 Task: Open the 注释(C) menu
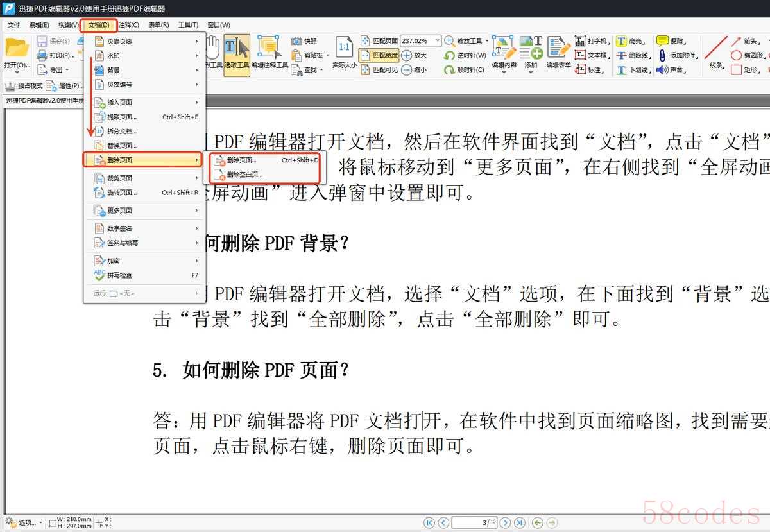pos(129,25)
